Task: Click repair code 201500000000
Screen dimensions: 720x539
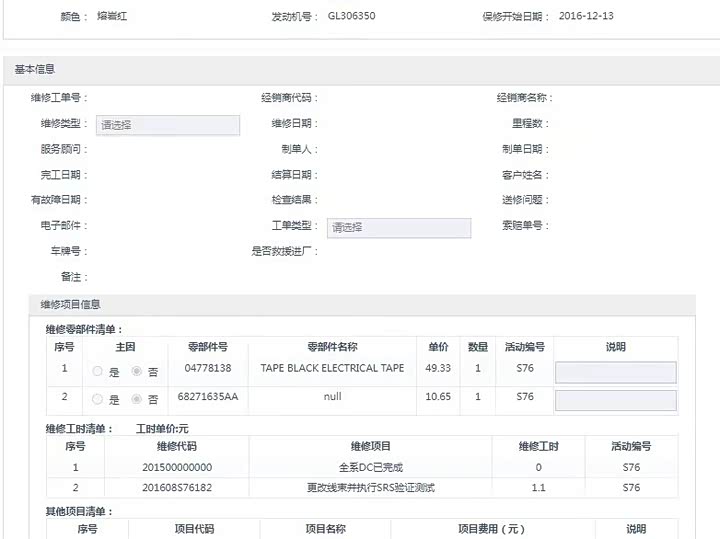Action: point(177,467)
